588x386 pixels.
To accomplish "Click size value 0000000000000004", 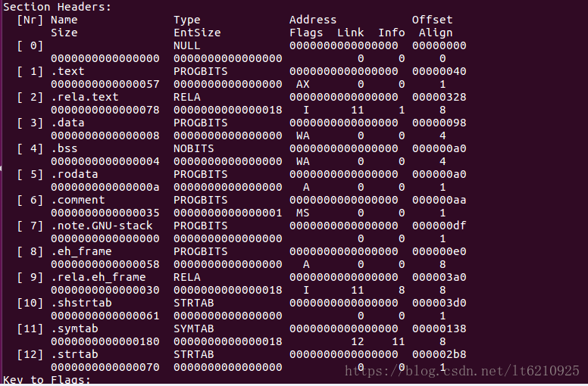I will pyautogui.click(x=105, y=161).
